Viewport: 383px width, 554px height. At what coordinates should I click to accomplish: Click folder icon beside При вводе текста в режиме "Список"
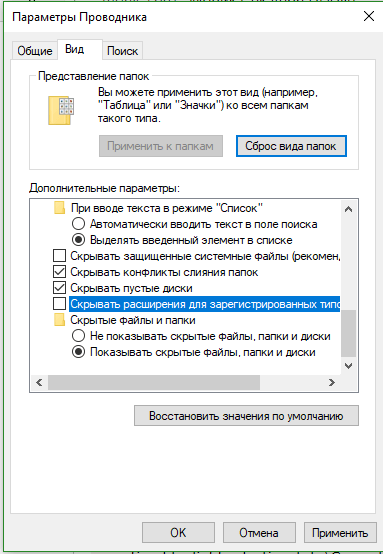[x=59, y=208]
